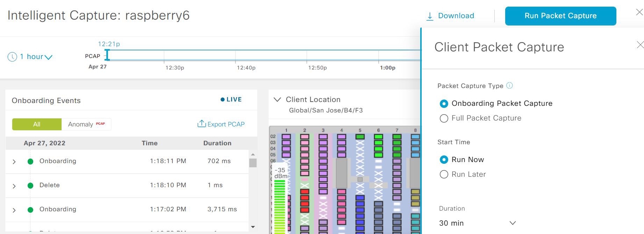This screenshot has width=644, height=234.
Task: Click the Global/San Jose/B4/F3 location text
Action: pyautogui.click(x=326, y=110)
